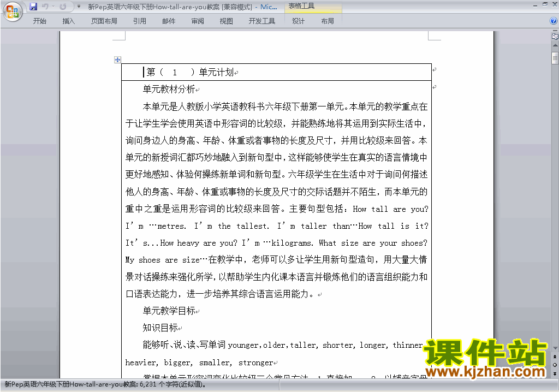Save document with the floppy disk icon
This screenshot has width=559, height=392.
click(x=33, y=7)
